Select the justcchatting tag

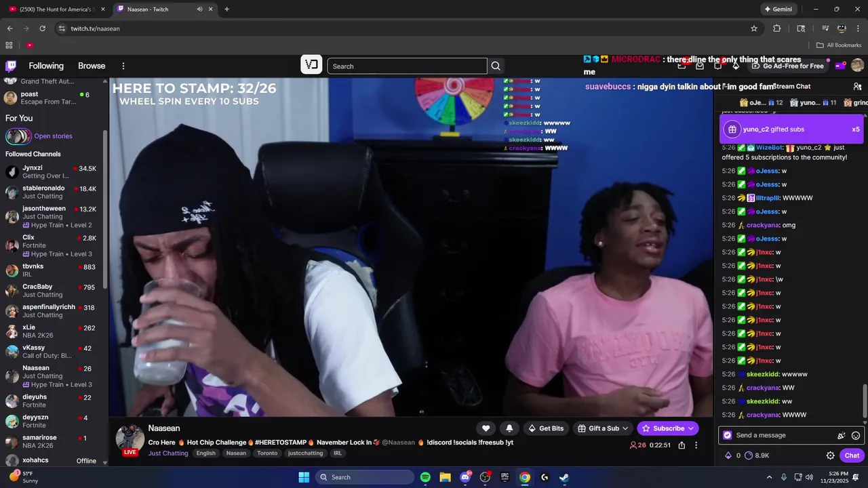click(x=305, y=453)
